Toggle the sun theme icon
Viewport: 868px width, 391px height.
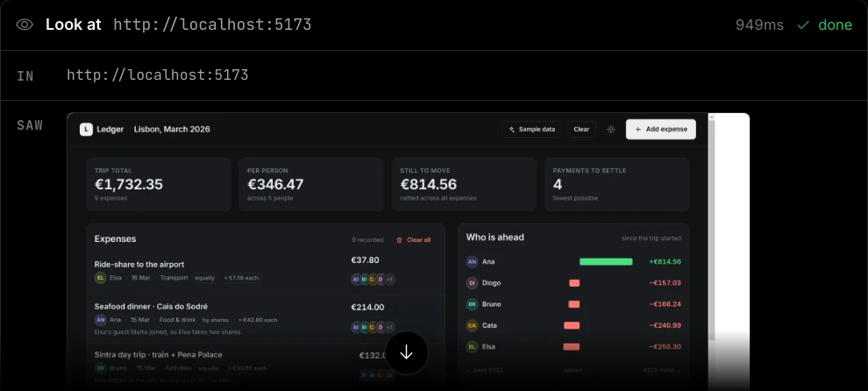610,129
